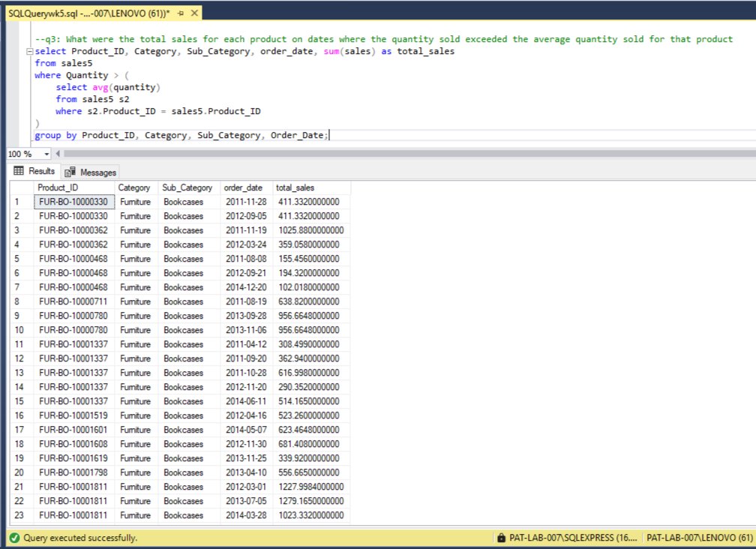
Task: Click date cell 2013-09-28
Action: tap(246, 316)
